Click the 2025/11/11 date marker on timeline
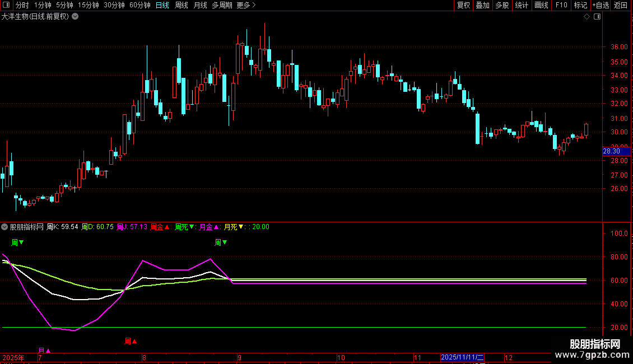The height and width of the screenshot is (364, 633). click(462, 357)
